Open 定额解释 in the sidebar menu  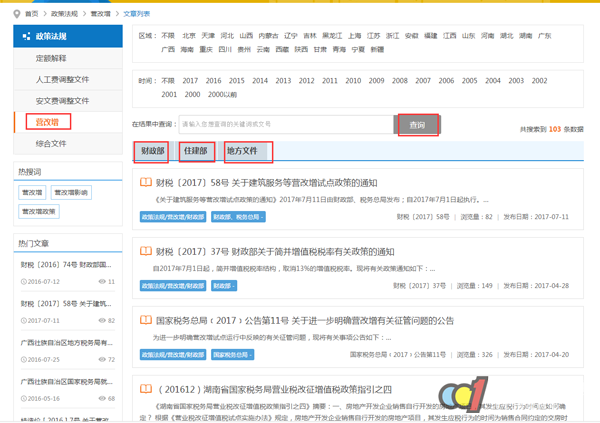click(53, 59)
